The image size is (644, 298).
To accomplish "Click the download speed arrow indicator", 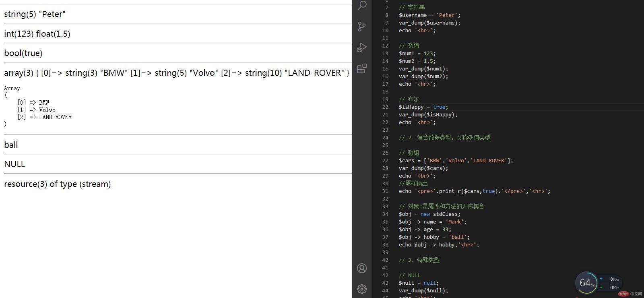I will pos(601,287).
